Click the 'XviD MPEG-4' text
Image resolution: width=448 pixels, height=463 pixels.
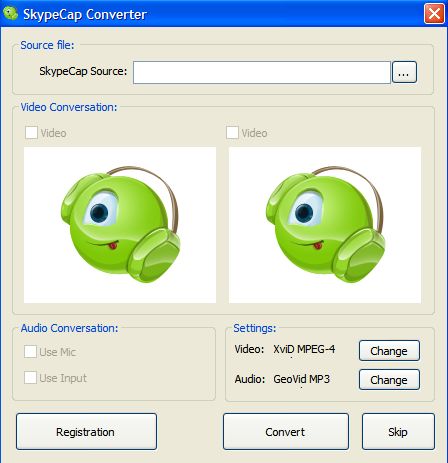tap(304, 349)
